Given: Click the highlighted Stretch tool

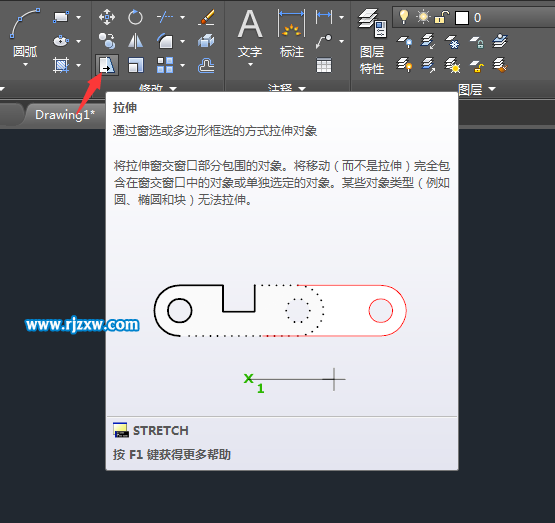Looking at the screenshot, I should click(107, 65).
